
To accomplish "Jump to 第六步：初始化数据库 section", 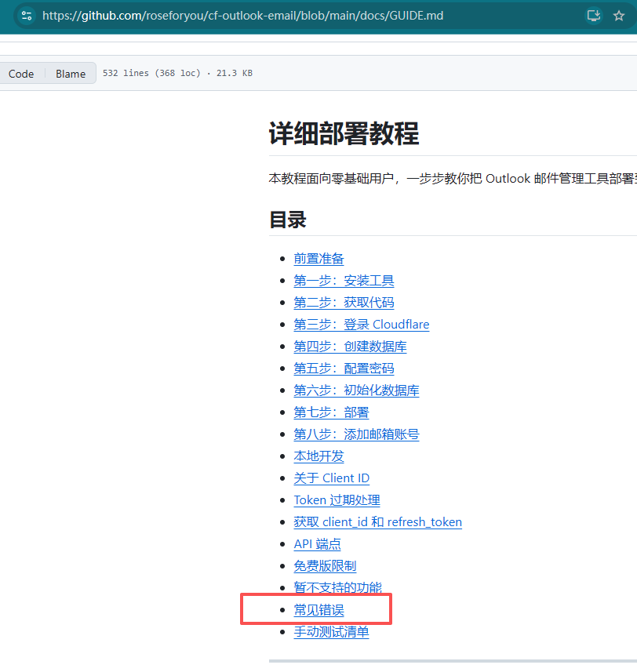I will tap(356, 390).
